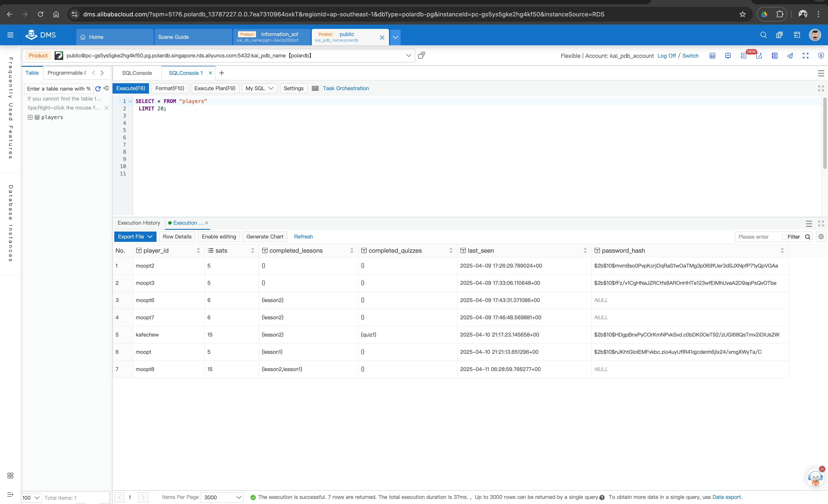Change Items Per Page 3000 dropdown
Image resolution: width=828 pixels, height=504 pixels.
click(222, 497)
